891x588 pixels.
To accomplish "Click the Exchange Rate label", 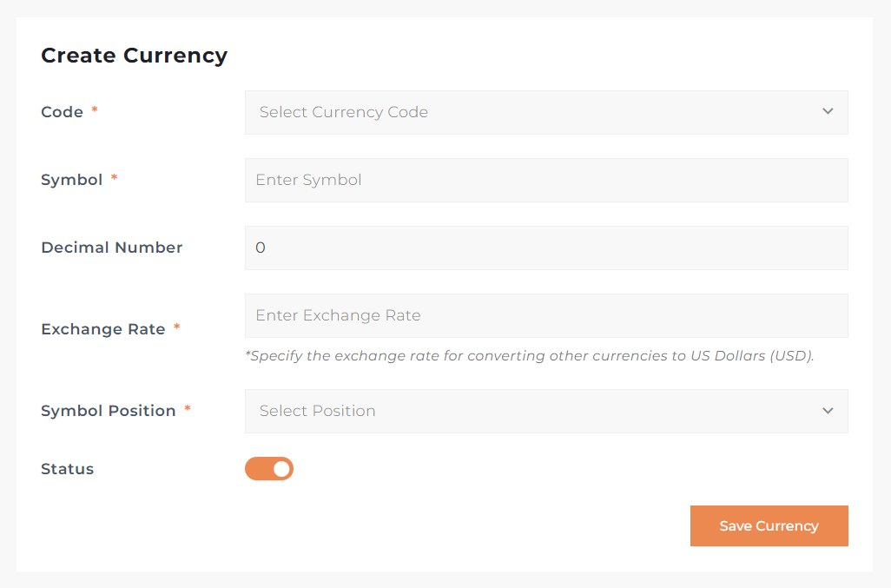I will coord(103,329).
